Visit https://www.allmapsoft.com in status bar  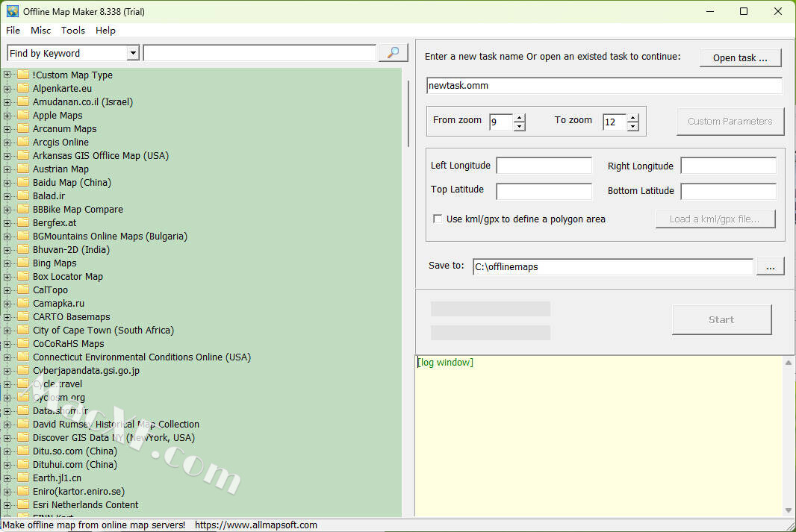256,525
